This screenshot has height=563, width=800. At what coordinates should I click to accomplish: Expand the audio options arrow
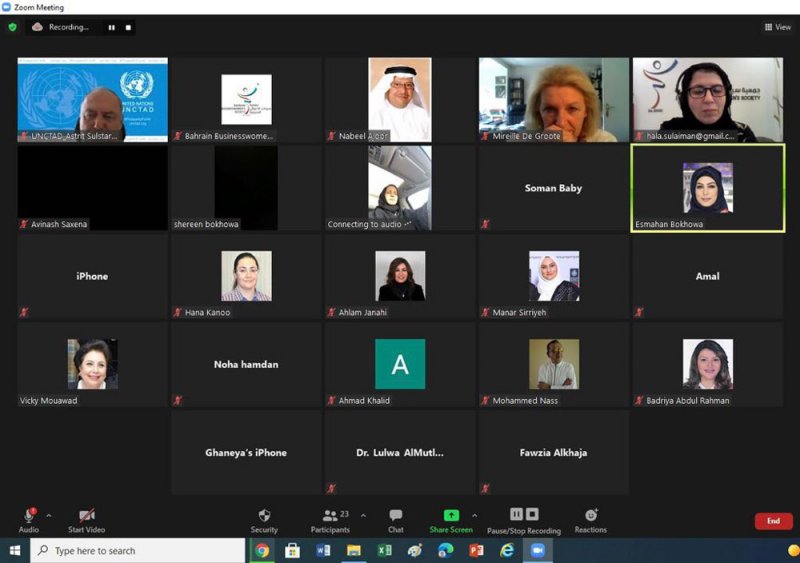(49, 516)
